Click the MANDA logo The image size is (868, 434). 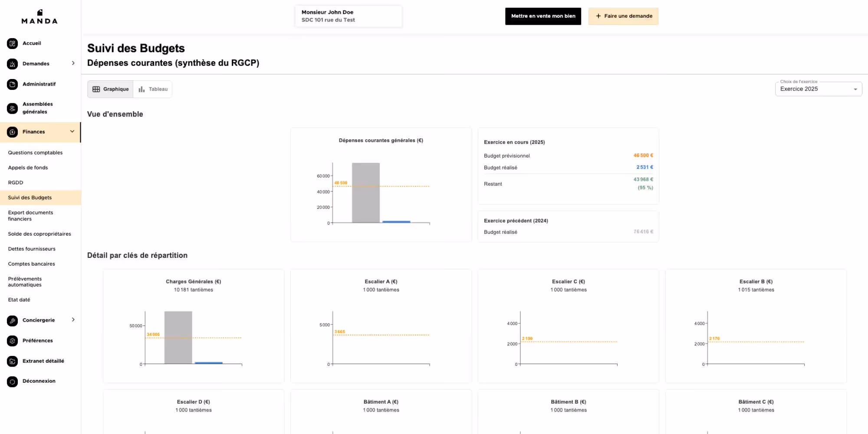(x=39, y=17)
